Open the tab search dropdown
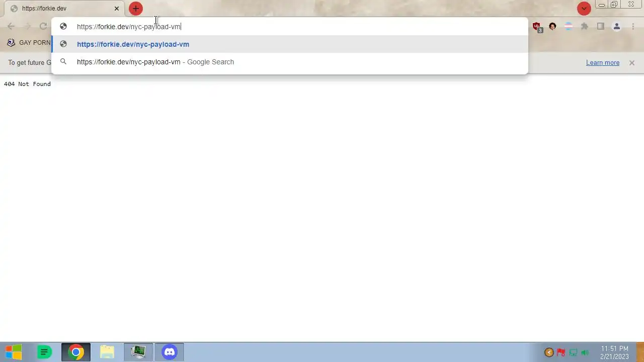 point(584,9)
